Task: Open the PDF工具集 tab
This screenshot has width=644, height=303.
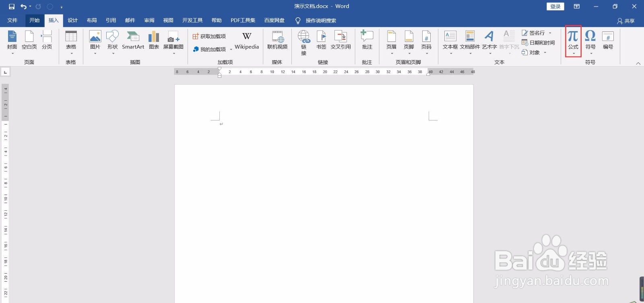Action: [x=243, y=21]
